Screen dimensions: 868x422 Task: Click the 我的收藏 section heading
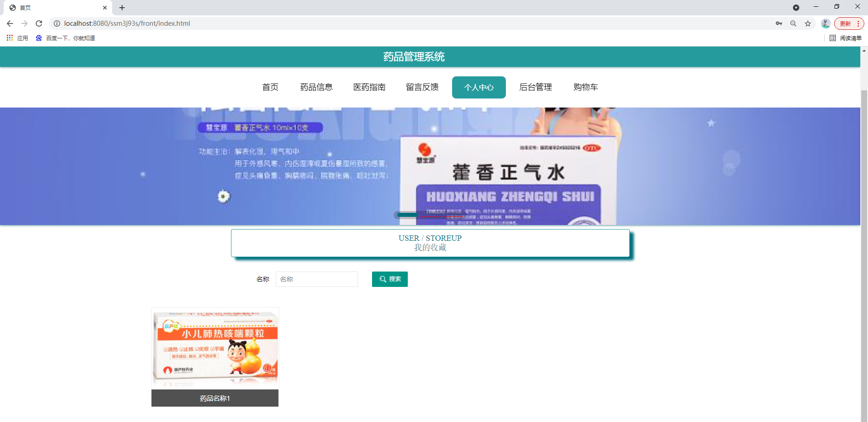tap(430, 248)
